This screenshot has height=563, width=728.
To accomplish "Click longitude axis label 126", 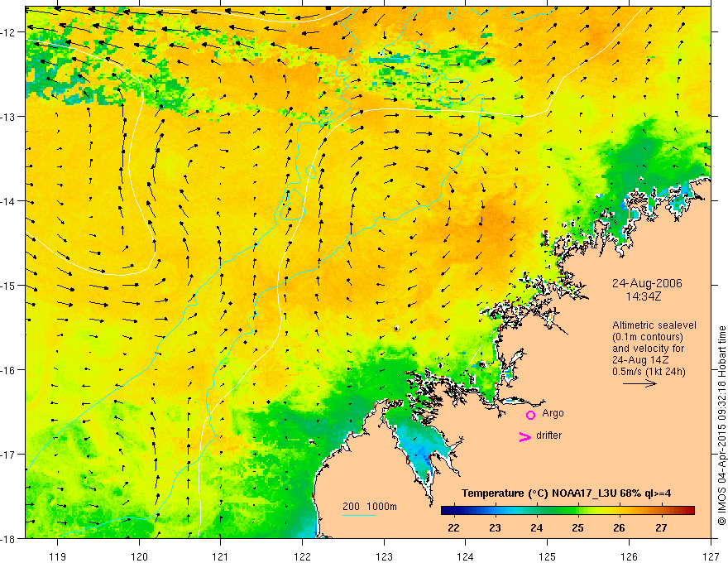I will (629, 556).
